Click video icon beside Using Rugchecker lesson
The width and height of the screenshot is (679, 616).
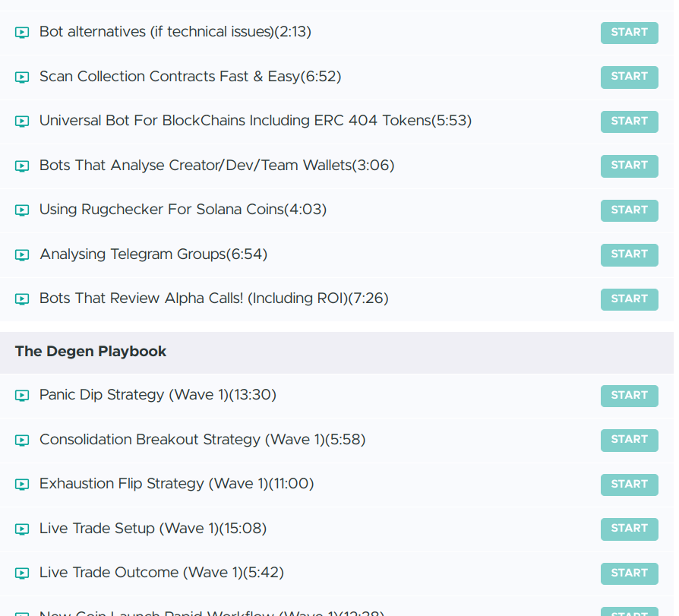coord(22,210)
